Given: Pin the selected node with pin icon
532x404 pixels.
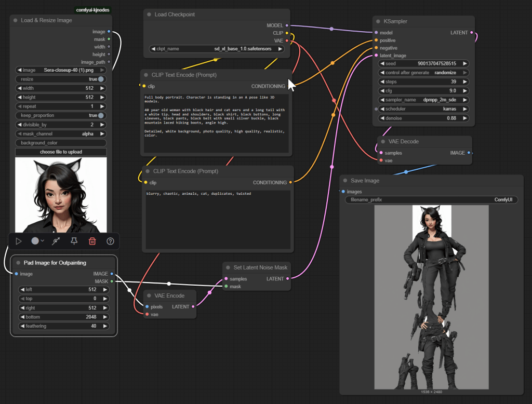Looking at the screenshot, I should (x=74, y=241).
